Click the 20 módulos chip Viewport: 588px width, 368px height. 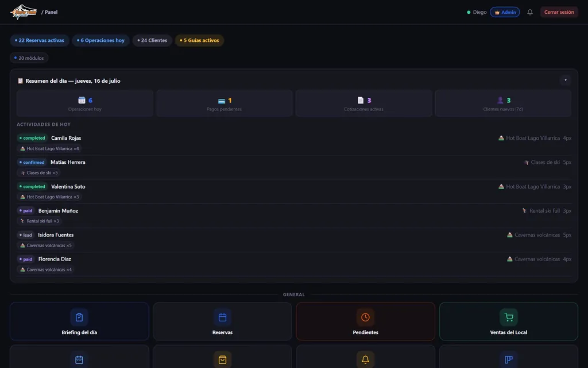(x=29, y=58)
